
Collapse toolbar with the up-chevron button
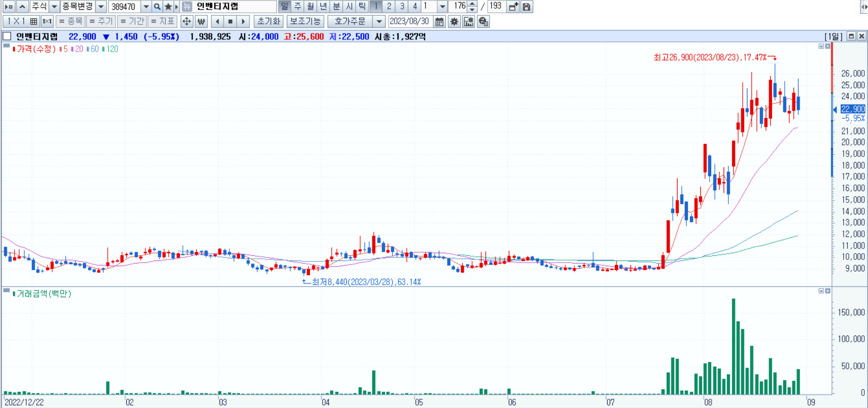[x=22, y=7]
